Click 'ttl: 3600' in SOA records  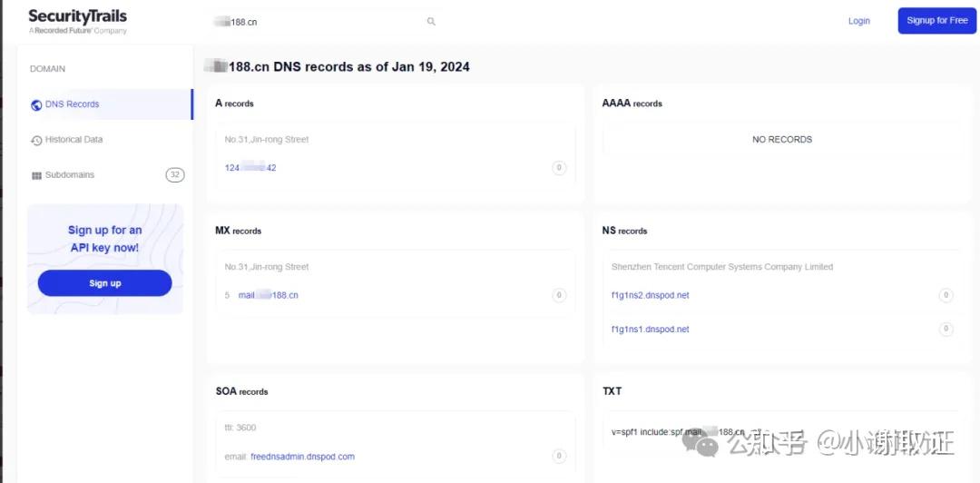(240, 428)
